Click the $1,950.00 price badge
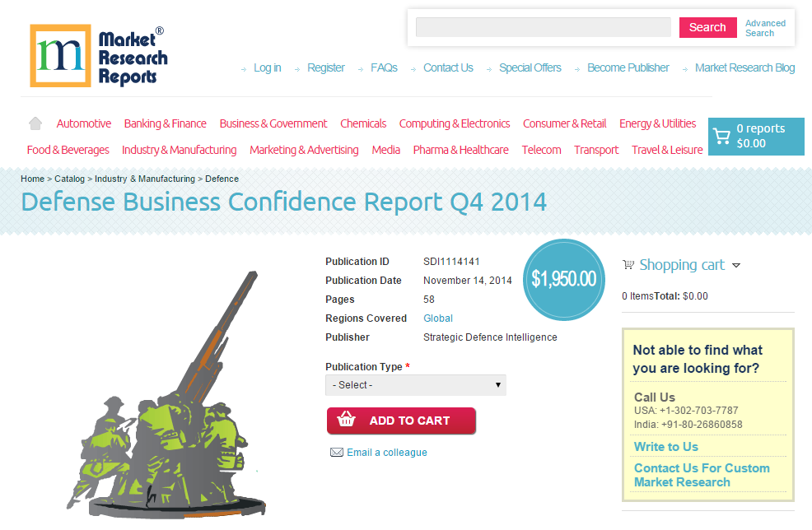 563,279
